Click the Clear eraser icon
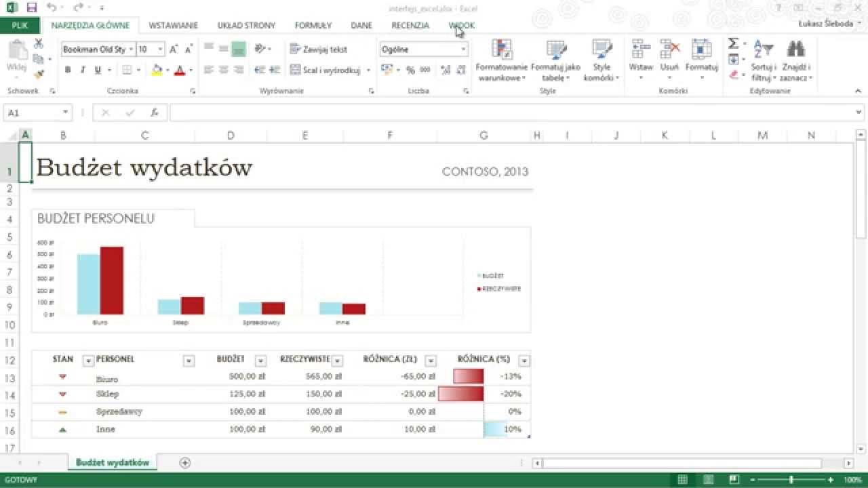Viewport: 868px width, 488px height. click(x=733, y=75)
